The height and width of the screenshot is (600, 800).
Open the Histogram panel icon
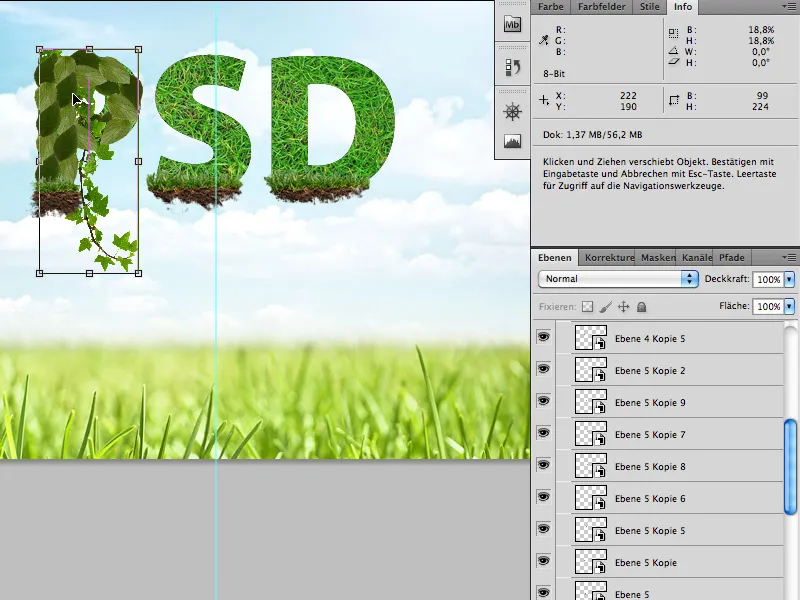coord(512,141)
